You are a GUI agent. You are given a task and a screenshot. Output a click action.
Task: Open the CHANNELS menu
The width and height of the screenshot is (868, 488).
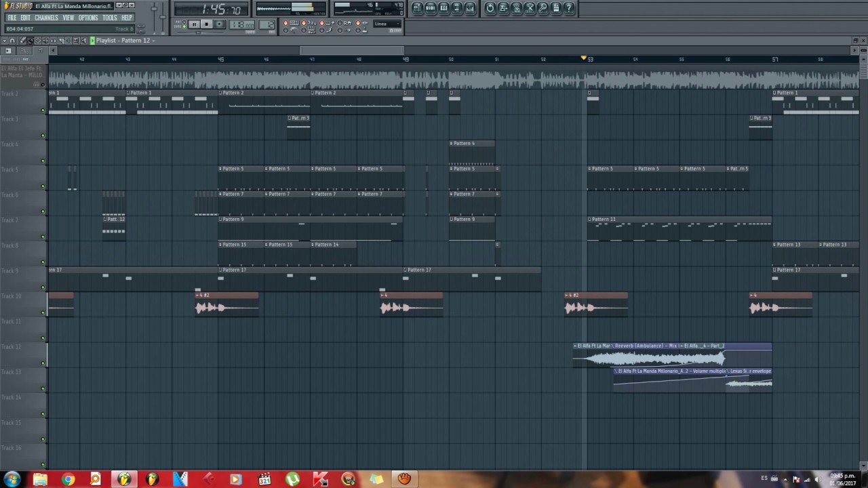pyautogui.click(x=46, y=18)
